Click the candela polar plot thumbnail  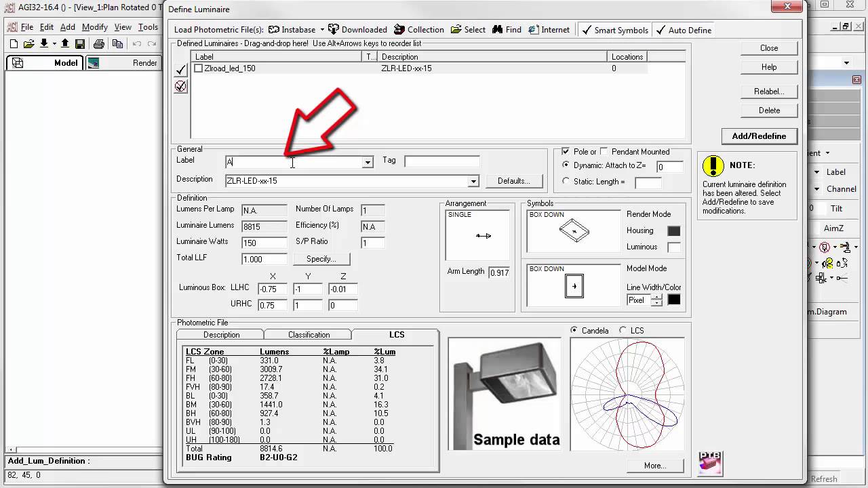tap(627, 394)
